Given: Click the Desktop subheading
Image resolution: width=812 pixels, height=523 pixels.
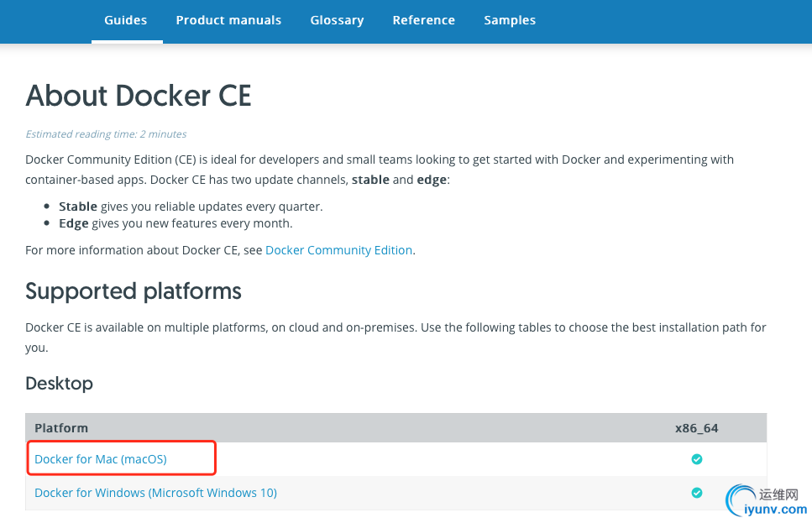Looking at the screenshot, I should coord(59,384).
